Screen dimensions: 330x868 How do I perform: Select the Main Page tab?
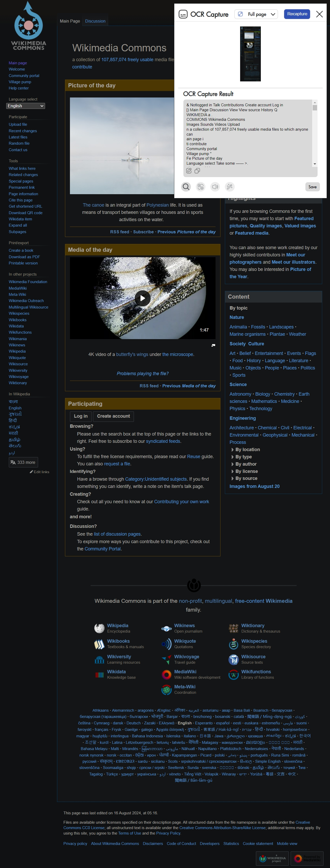point(70,21)
